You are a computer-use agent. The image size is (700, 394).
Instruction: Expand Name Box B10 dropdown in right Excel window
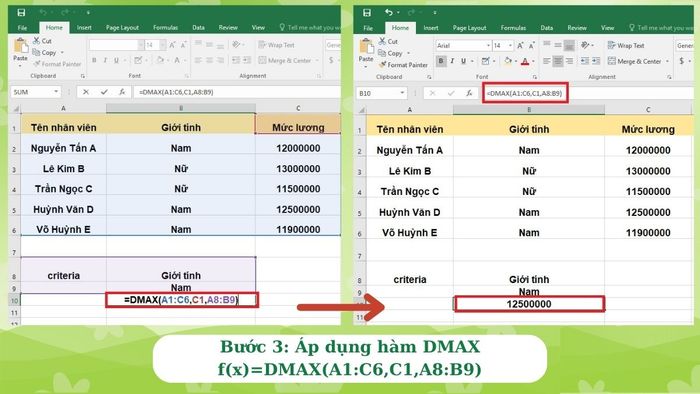pyautogui.click(x=402, y=93)
